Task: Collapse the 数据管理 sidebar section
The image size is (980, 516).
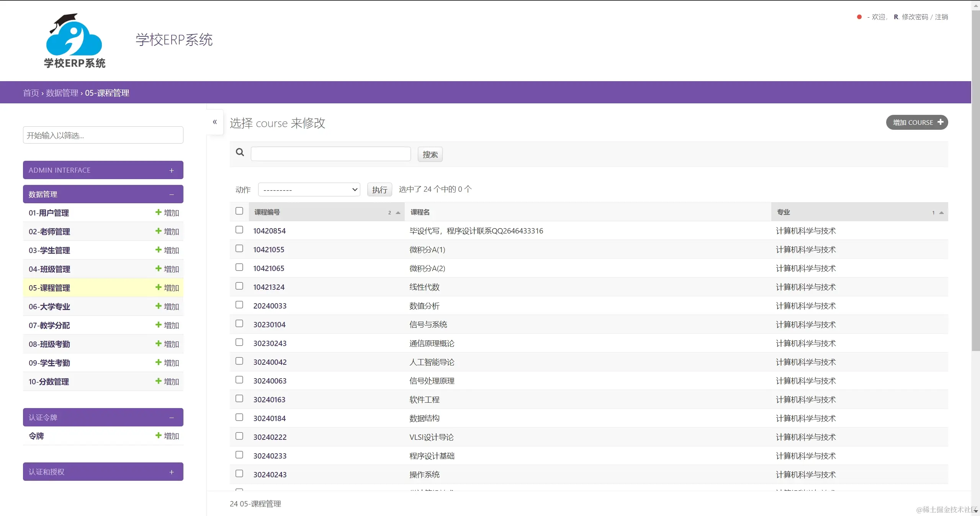Action: tap(172, 194)
